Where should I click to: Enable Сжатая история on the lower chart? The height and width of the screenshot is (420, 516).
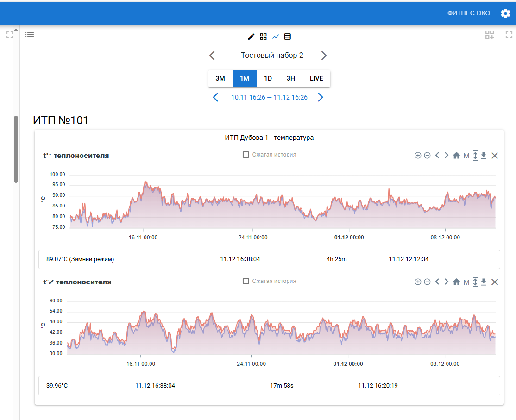(x=246, y=281)
